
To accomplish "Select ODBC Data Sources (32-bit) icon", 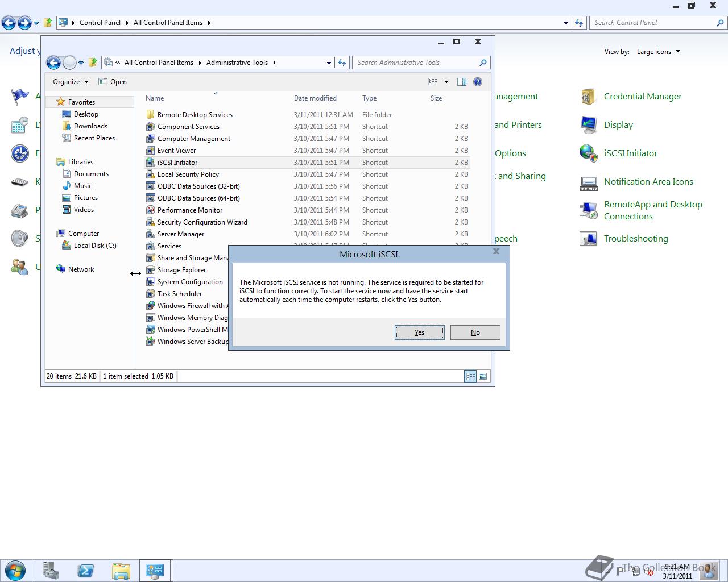I will (150, 186).
